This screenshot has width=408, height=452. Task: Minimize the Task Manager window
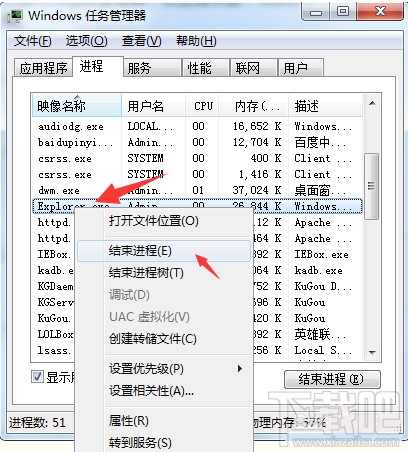click(x=315, y=12)
